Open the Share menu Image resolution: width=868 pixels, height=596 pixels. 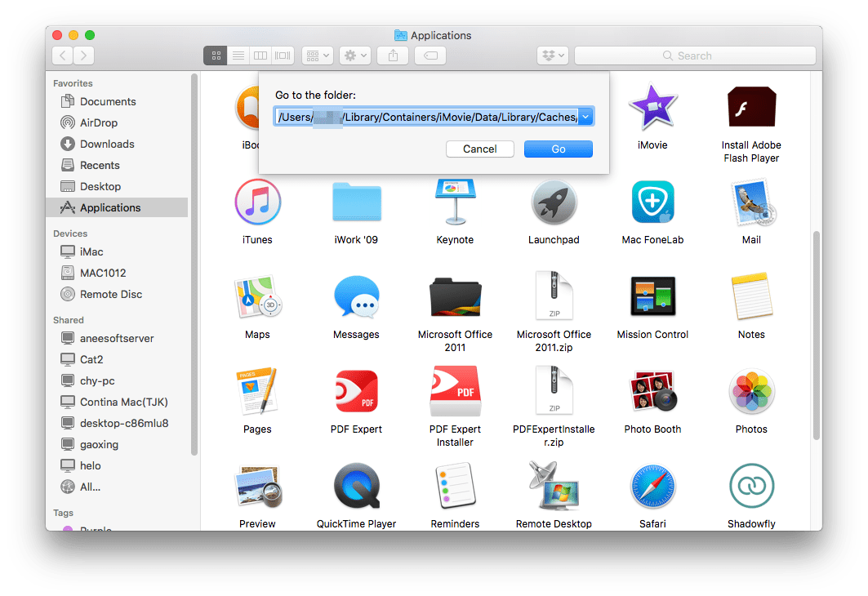(392, 56)
